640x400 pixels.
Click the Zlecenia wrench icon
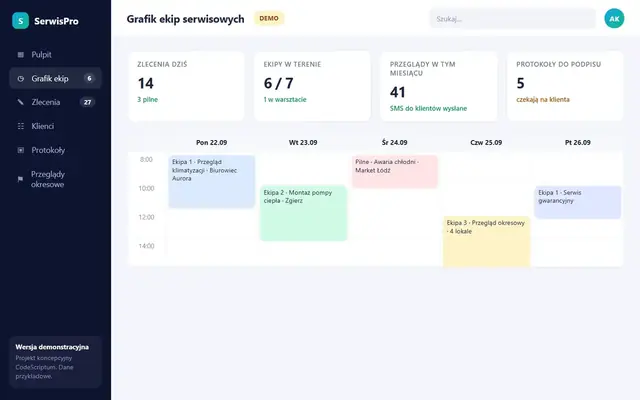20,102
